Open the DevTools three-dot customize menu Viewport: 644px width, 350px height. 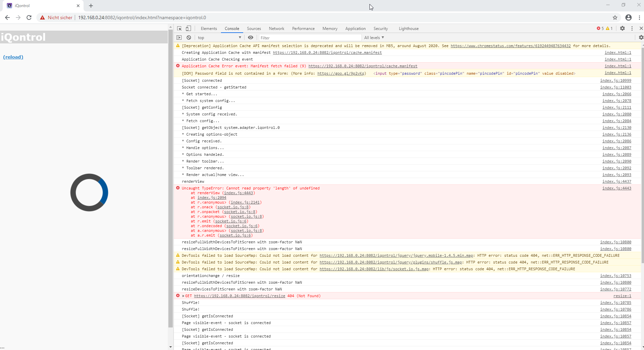point(632,29)
